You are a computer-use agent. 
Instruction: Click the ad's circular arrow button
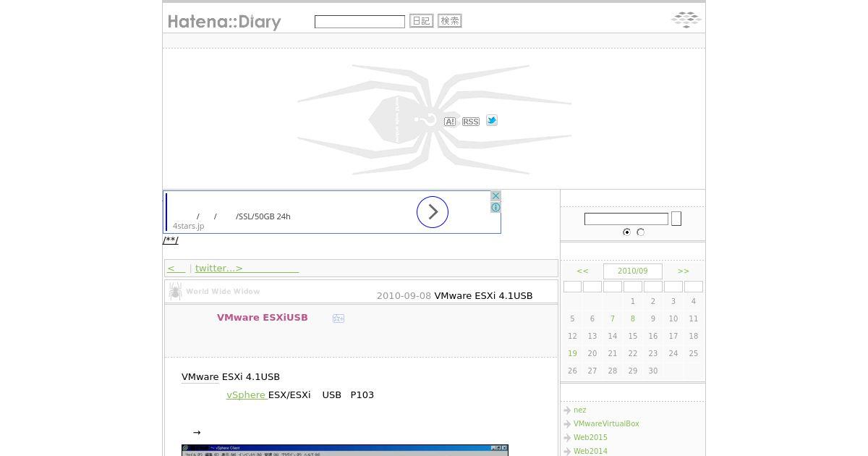433,212
